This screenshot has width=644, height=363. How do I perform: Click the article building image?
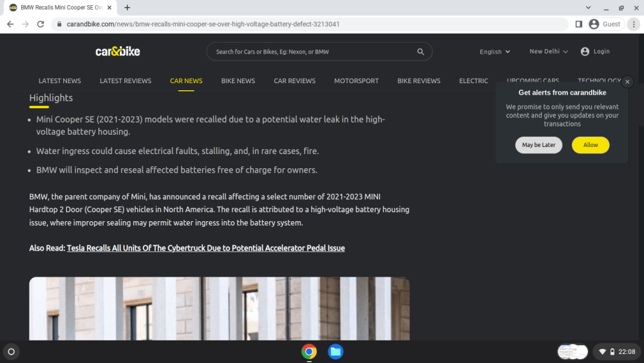220,308
